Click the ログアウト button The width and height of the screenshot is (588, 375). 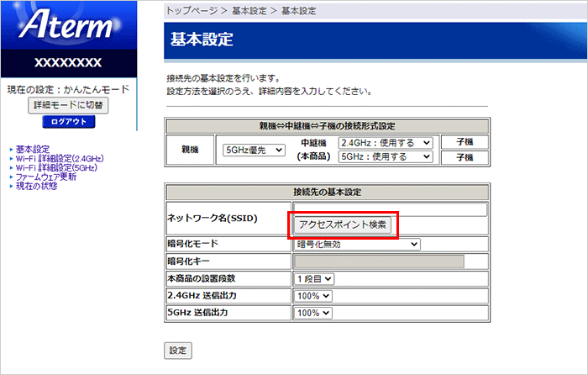(x=68, y=122)
